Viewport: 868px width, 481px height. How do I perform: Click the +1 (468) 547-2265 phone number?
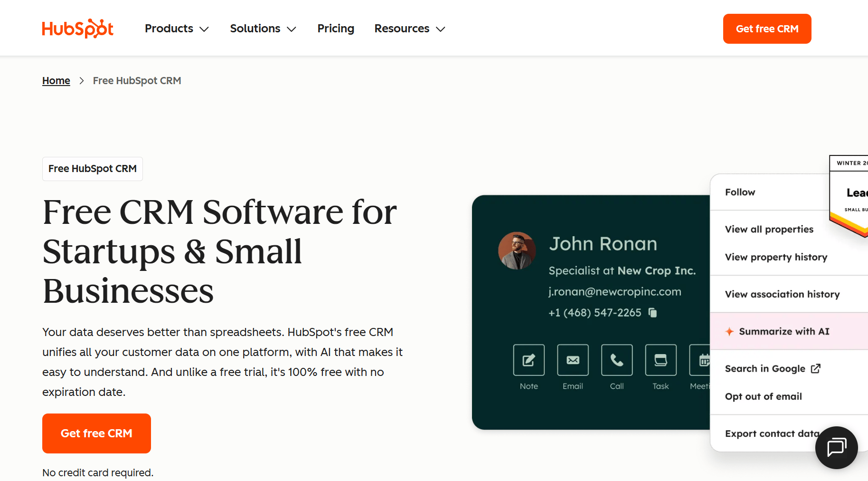pyautogui.click(x=595, y=313)
